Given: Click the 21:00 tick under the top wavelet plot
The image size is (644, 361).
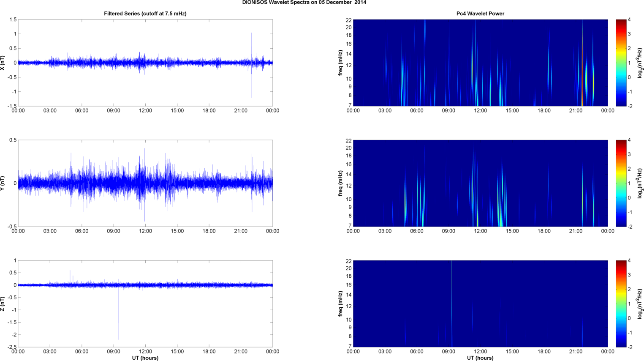Looking at the screenshot, I should [x=576, y=111].
